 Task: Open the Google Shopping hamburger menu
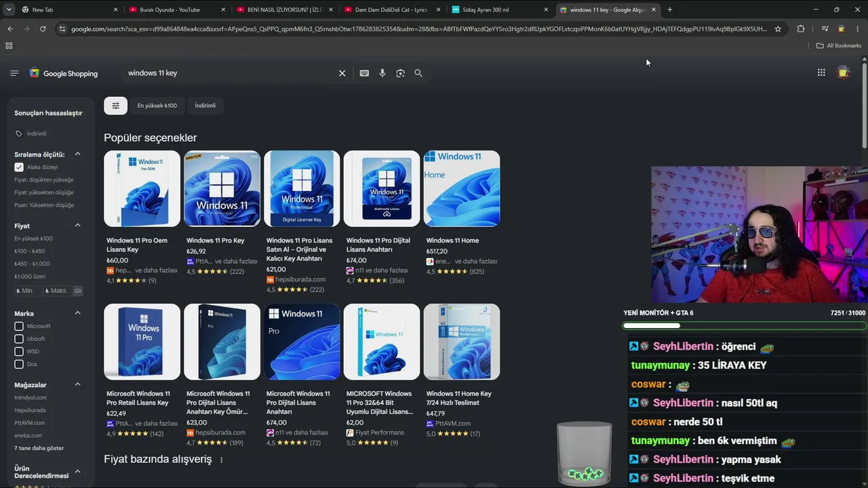14,73
